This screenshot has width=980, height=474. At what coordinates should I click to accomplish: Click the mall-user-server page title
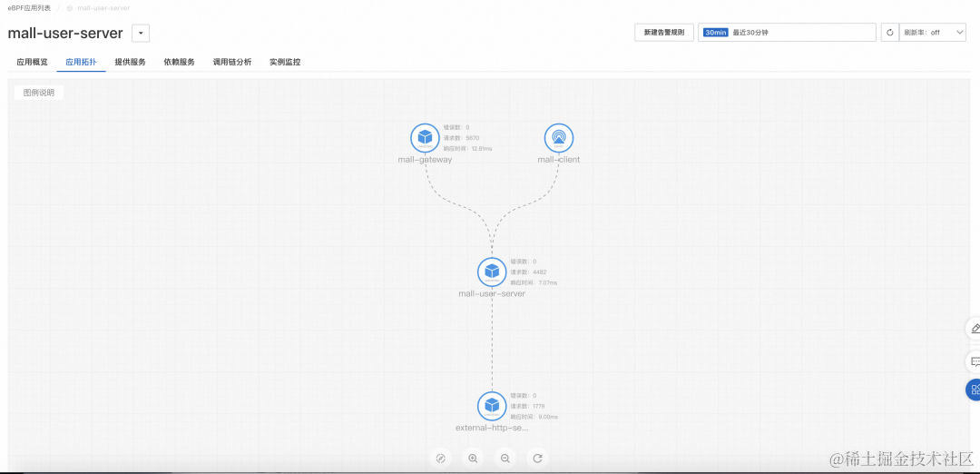[65, 33]
